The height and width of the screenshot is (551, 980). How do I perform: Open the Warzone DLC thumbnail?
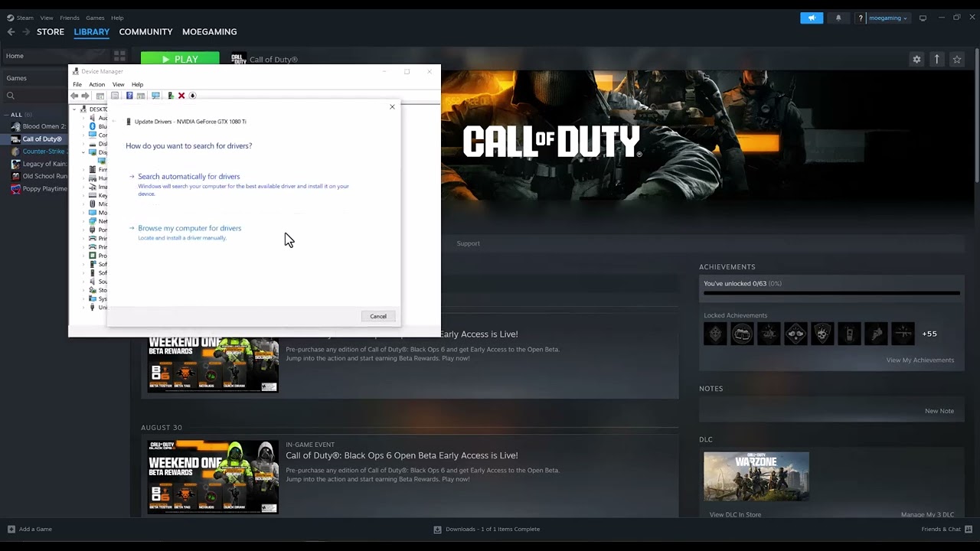click(x=756, y=477)
